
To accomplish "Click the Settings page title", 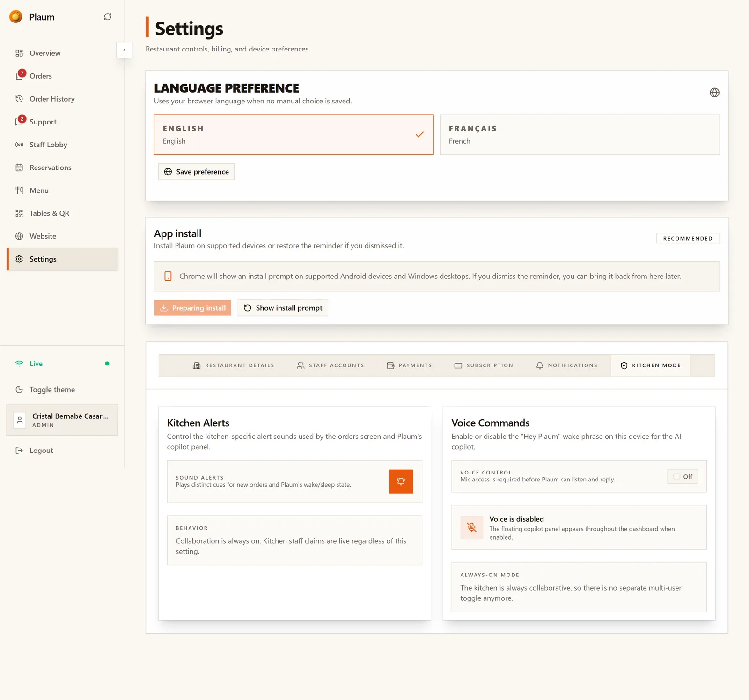I will pos(189,29).
